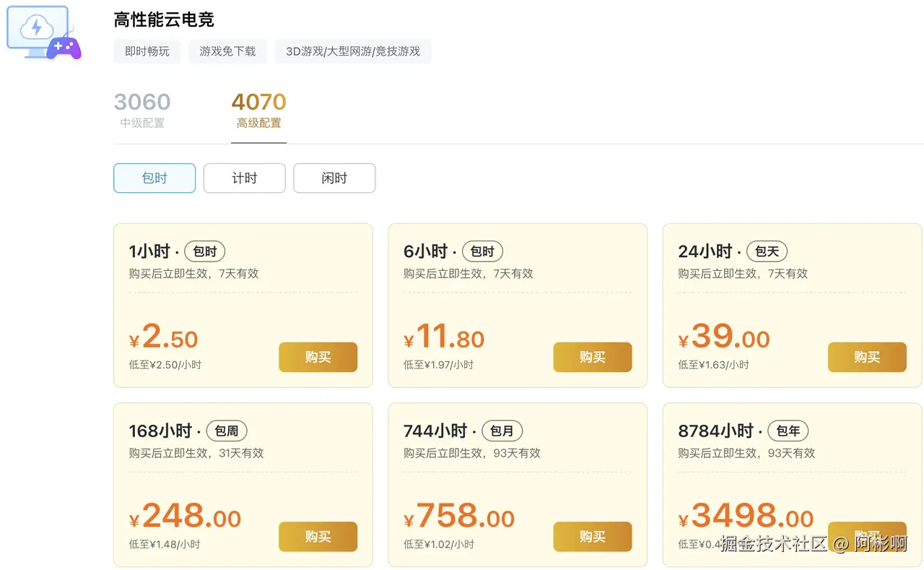Click the 包月 badge on 744小时 card
Screen dimensions: 924x570
click(x=502, y=431)
